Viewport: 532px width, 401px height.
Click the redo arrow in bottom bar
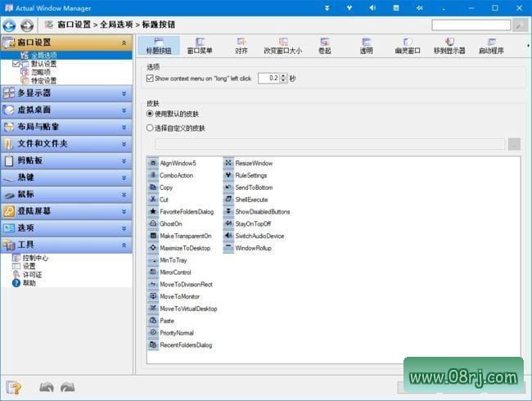tap(67, 387)
